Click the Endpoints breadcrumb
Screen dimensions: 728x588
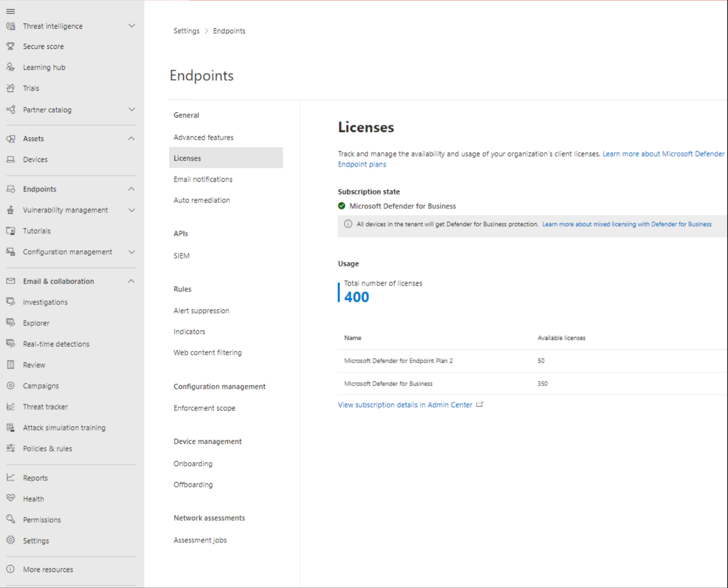pyautogui.click(x=229, y=31)
